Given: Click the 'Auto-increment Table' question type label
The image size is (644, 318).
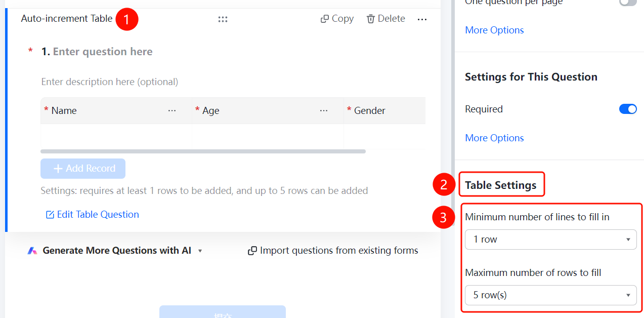Looking at the screenshot, I should pos(67,19).
